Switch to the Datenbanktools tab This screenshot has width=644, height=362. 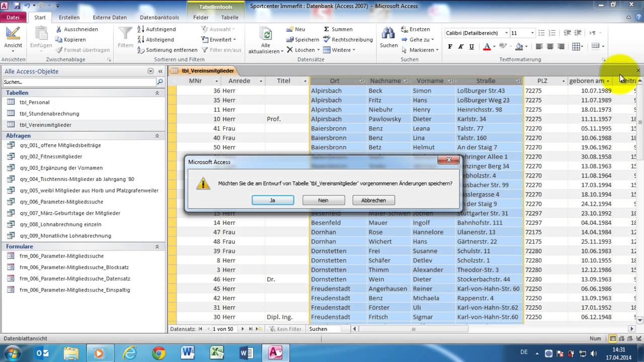click(x=159, y=18)
